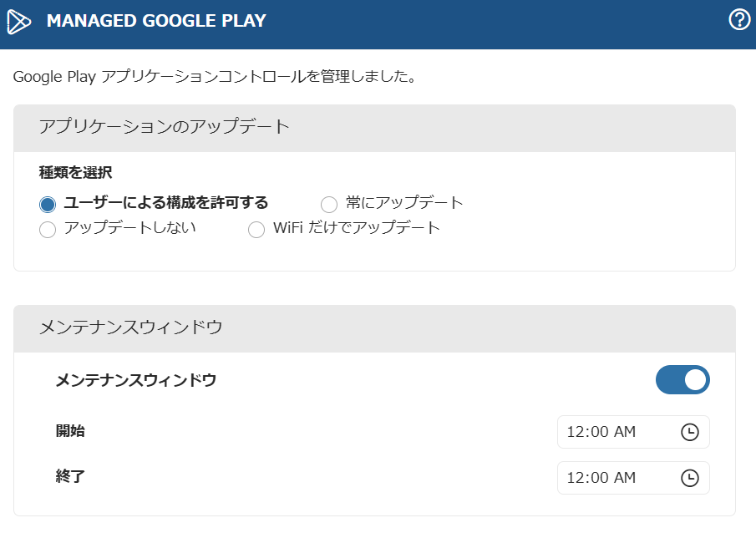Click the 終了 label

[70, 477]
